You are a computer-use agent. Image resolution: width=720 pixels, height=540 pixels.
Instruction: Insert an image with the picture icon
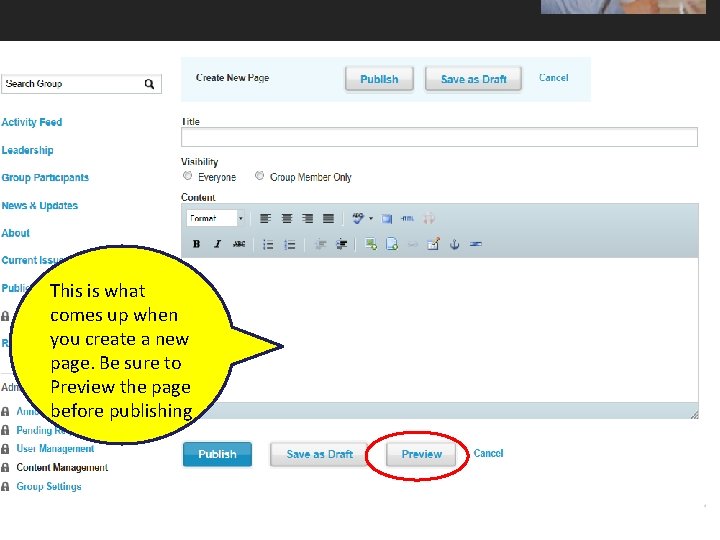click(x=371, y=244)
